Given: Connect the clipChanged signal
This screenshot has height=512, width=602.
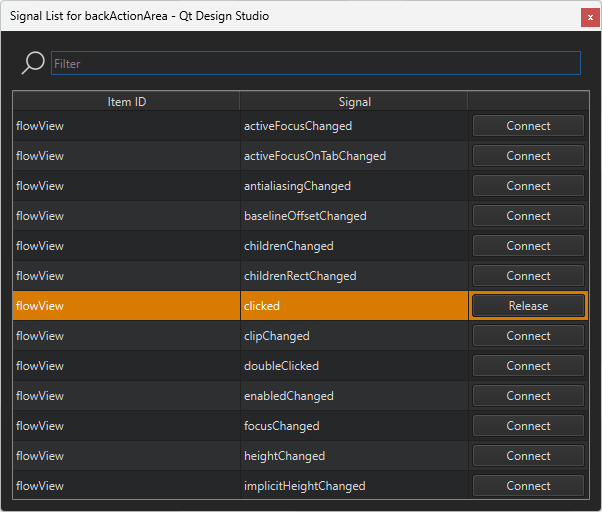Looking at the screenshot, I should (x=528, y=336).
